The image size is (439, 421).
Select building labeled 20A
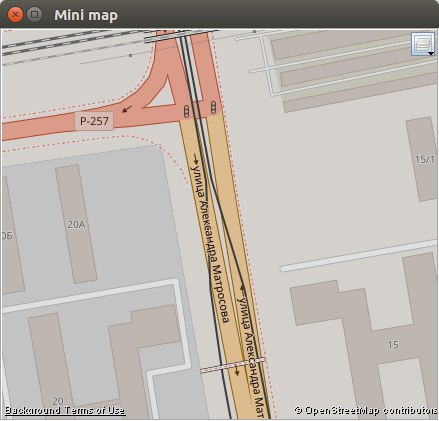click(x=76, y=225)
